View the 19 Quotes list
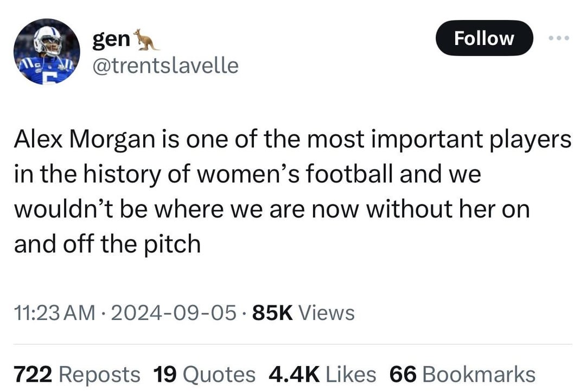 click(204, 374)
